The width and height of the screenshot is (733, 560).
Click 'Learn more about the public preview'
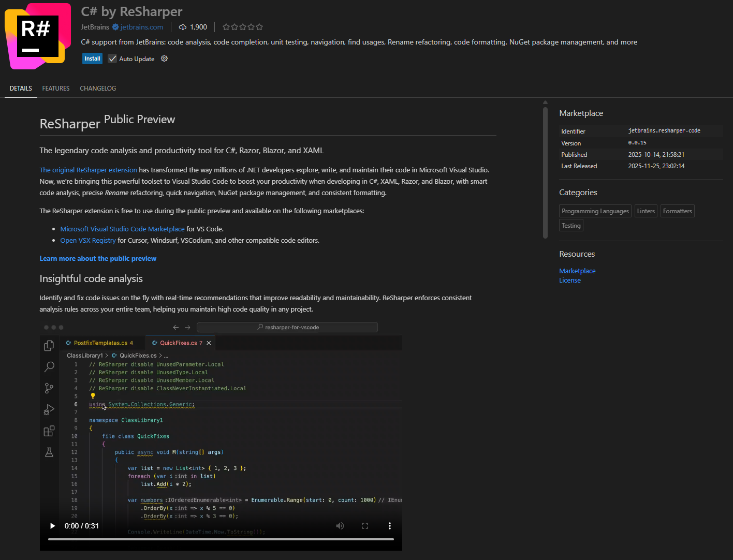98,258
